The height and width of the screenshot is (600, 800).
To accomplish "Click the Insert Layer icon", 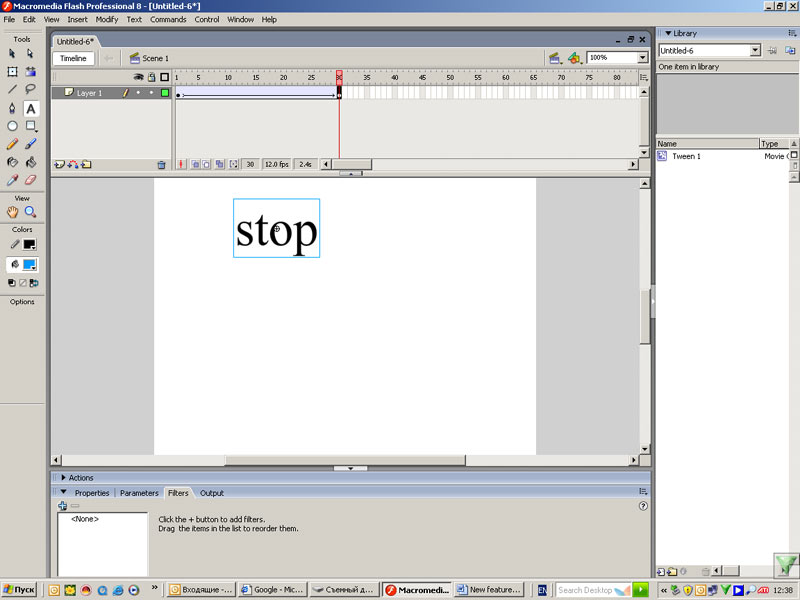I will tap(59, 164).
